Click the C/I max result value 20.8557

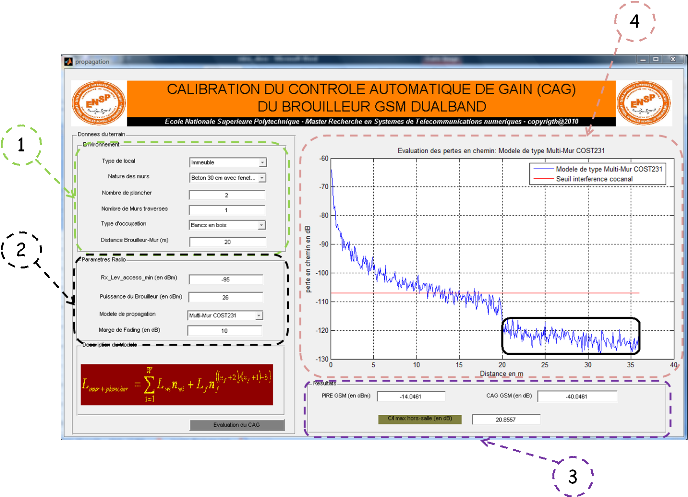coord(506,419)
